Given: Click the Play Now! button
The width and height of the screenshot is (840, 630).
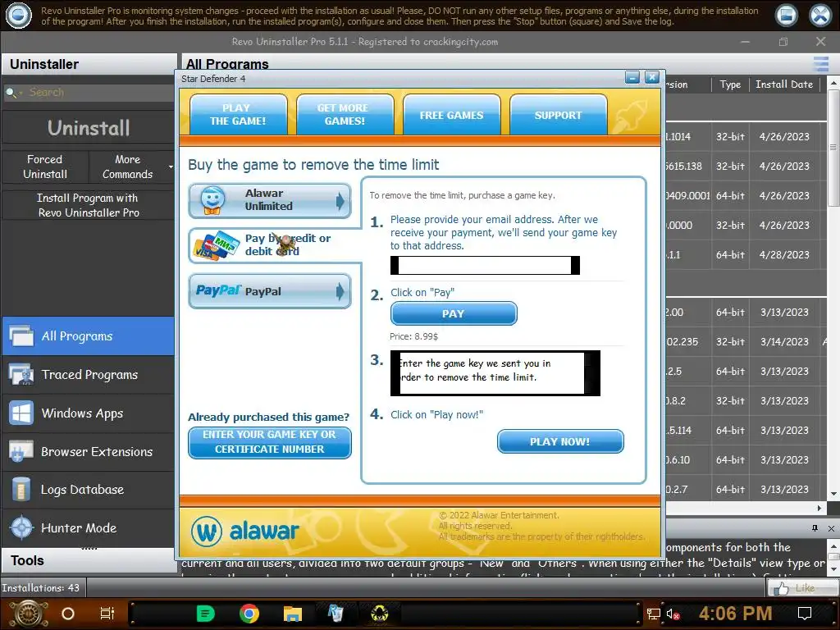Looking at the screenshot, I should 560,441.
